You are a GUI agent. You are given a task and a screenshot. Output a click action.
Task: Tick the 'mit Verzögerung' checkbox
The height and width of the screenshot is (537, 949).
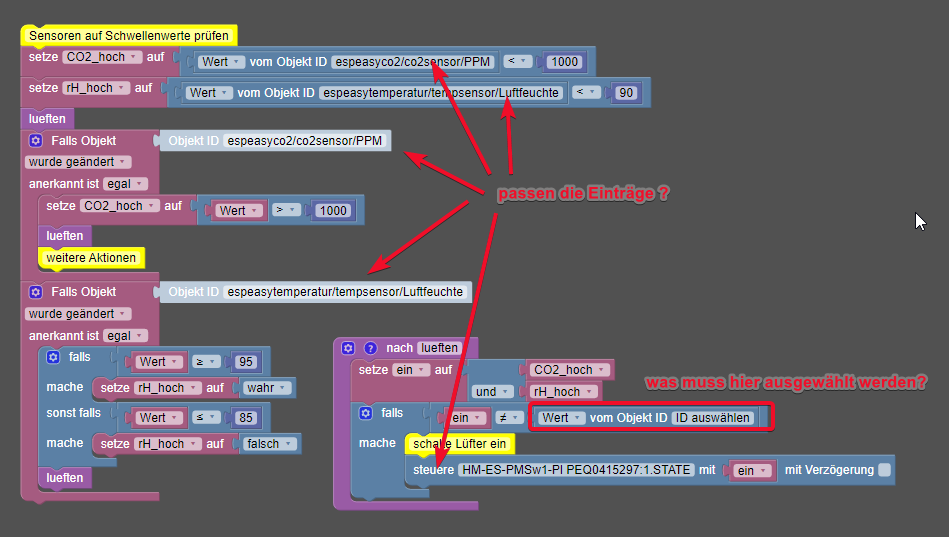pyautogui.click(x=884, y=470)
